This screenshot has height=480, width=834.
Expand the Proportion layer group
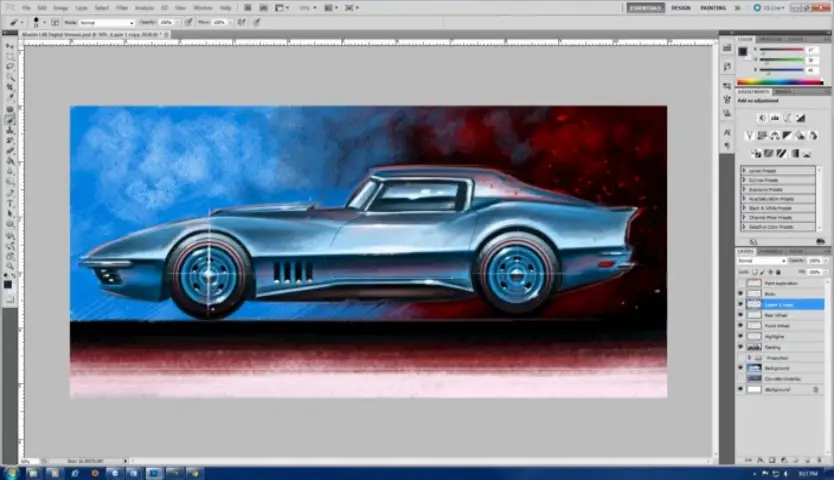[x=749, y=358]
